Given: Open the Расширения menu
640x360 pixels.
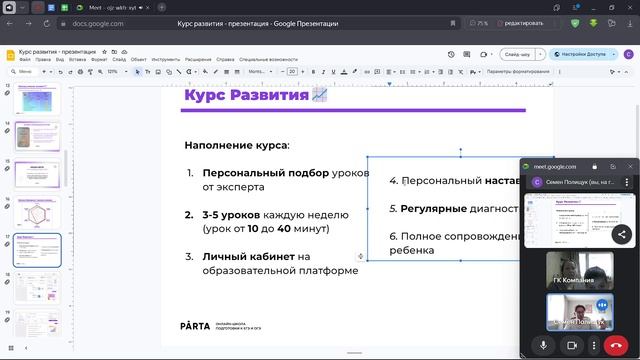Looking at the screenshot, I should click(198, 60).
